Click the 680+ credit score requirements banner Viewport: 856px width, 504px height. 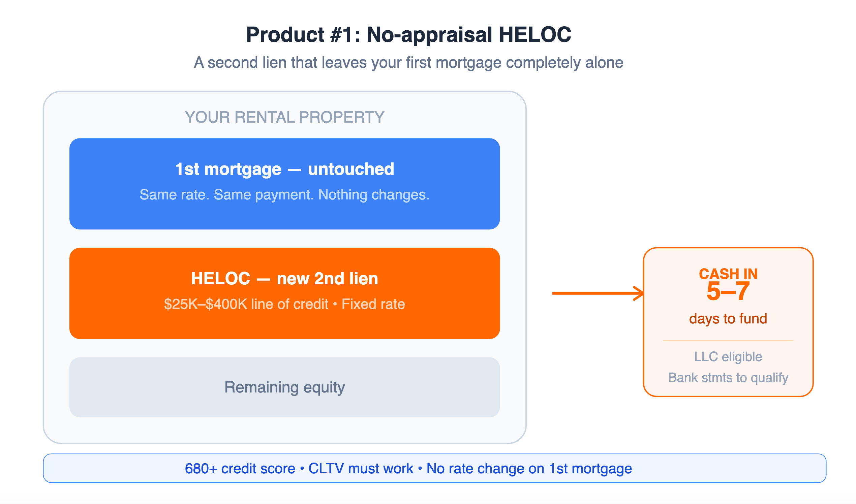click(x=435, y=468)
